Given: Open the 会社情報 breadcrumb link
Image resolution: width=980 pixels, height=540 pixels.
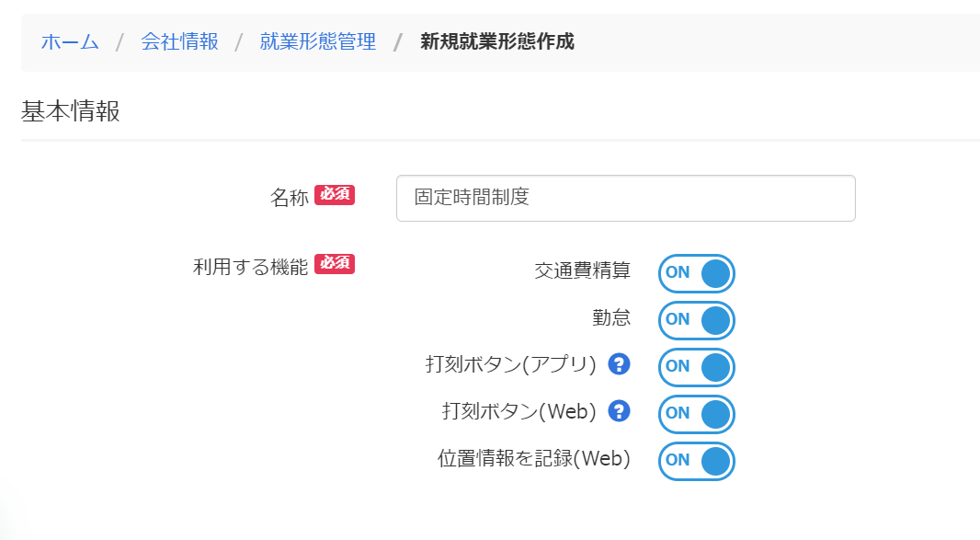Looking at the screenshot, I should 179,42.
